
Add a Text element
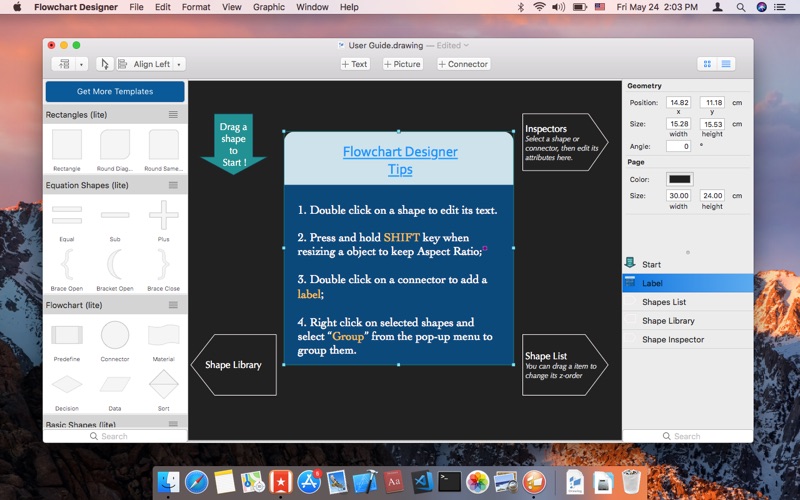click(x=355, y=64)
